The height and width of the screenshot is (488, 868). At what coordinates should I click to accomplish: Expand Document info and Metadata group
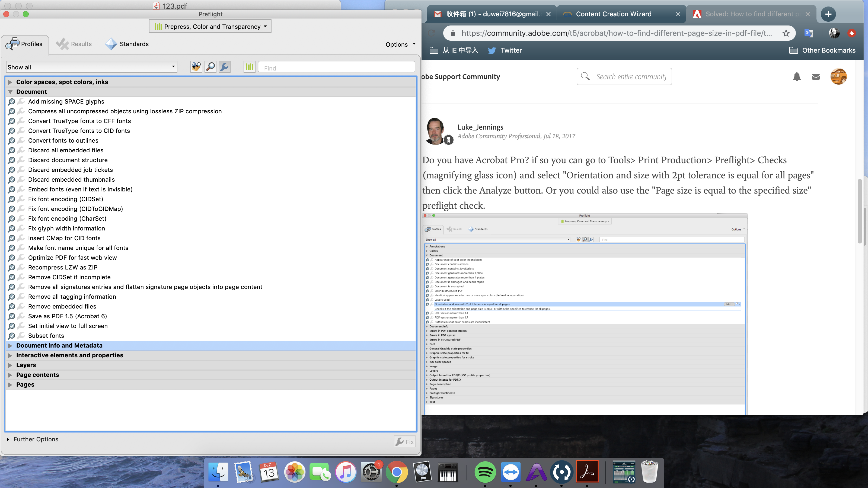click(10, 346)
